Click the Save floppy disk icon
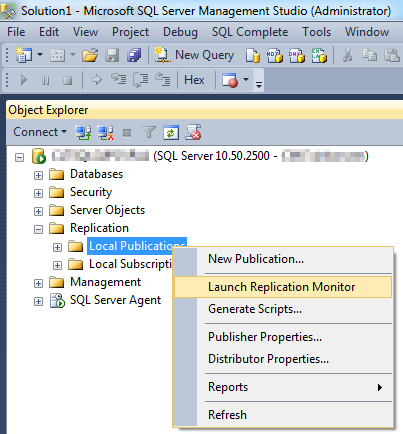 [112, 55]
